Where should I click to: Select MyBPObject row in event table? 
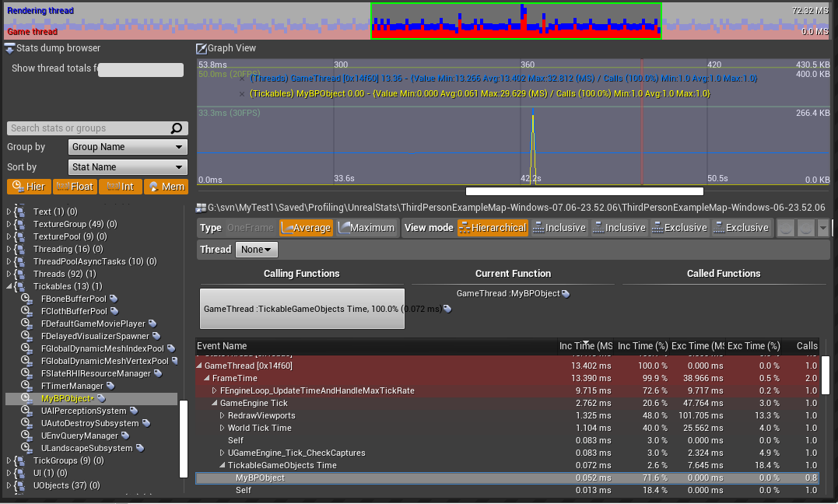coord(507,478)
